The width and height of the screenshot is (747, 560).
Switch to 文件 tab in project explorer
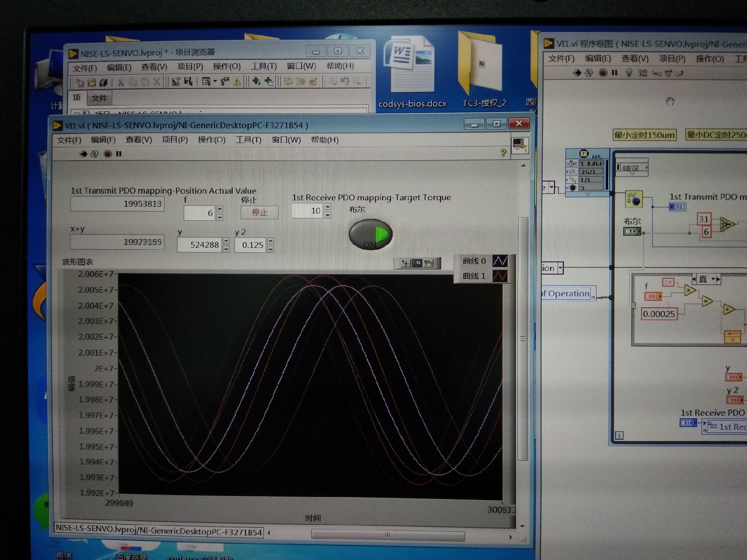coord(99,98)
